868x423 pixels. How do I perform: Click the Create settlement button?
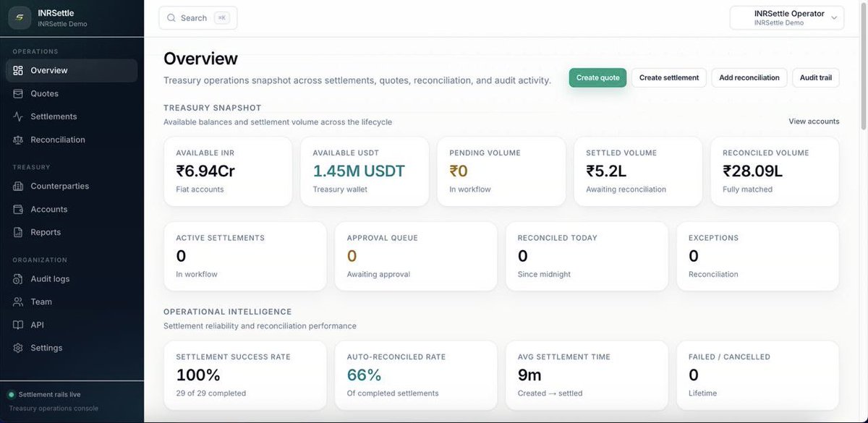669,77
